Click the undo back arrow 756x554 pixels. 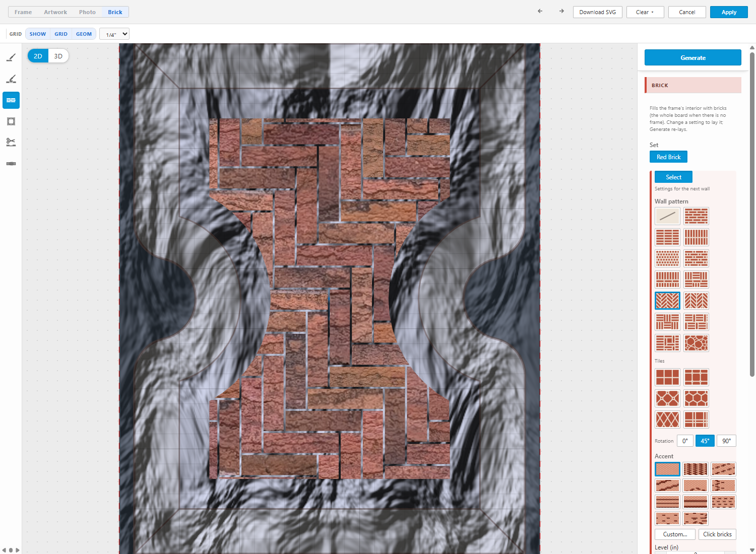[540, 11]
